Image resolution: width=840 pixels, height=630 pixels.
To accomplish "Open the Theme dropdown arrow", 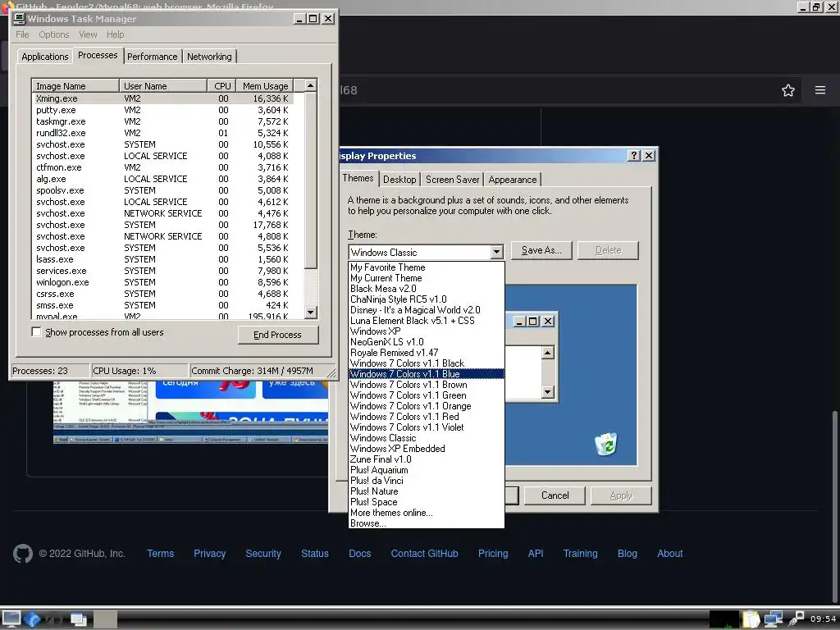I will coord(496,252).
